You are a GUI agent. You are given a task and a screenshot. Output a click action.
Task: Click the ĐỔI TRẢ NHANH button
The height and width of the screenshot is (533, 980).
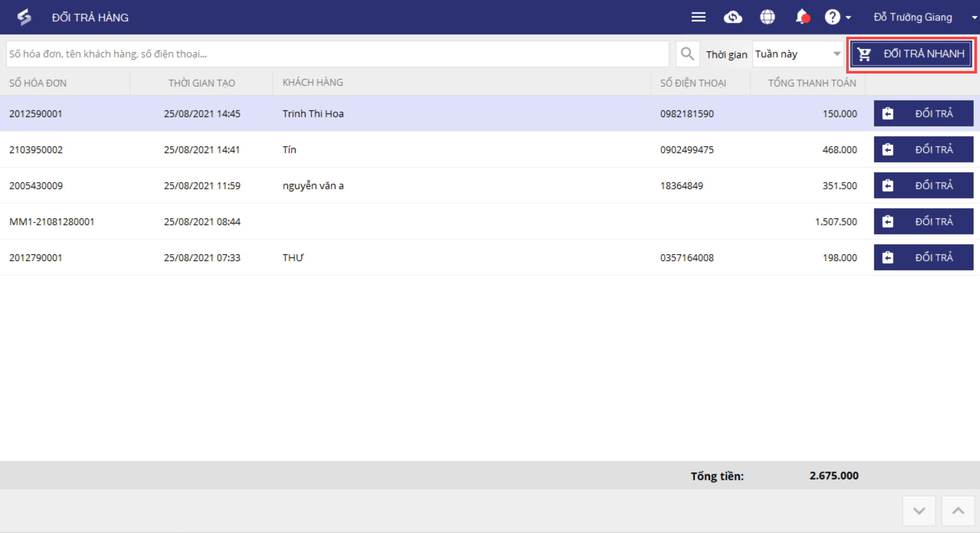pyautogui.click(x=912, y=54)
